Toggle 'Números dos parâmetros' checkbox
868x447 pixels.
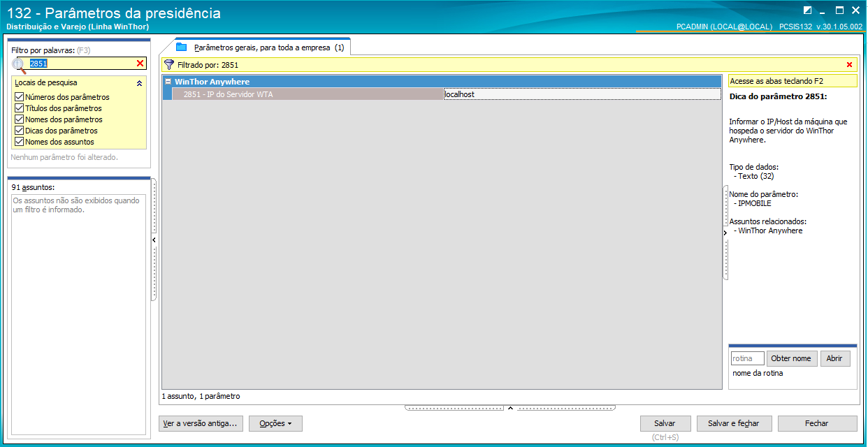pyautogui.click(x=19, y=97)
